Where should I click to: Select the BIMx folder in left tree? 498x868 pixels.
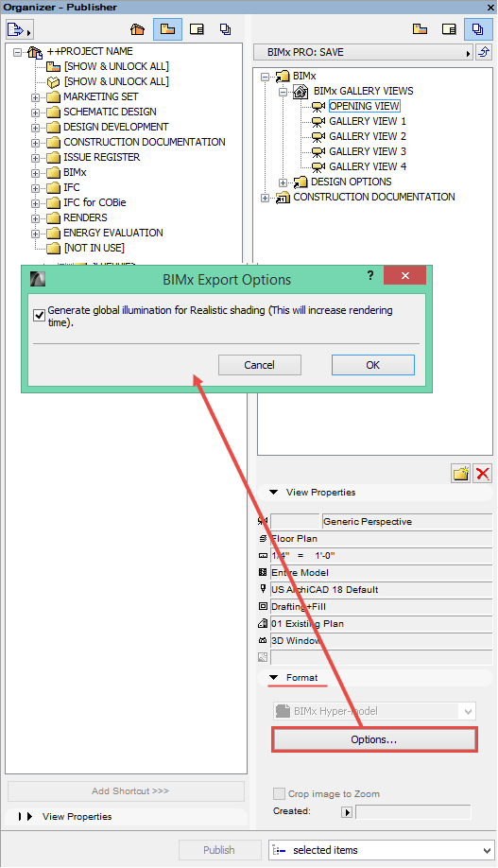tap(75, 173)
